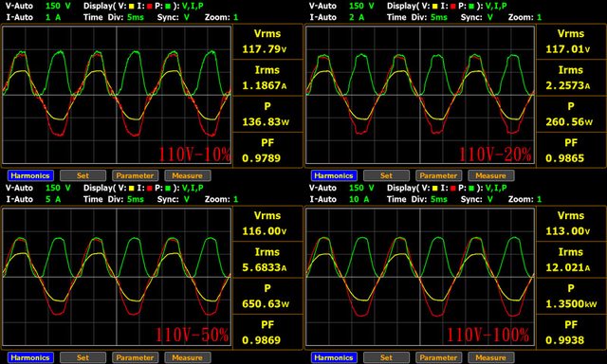The width and height of the screenshot is (607, 364).
Task: Click Set button under the 110V-20% waveform
Action: point(386,175)
